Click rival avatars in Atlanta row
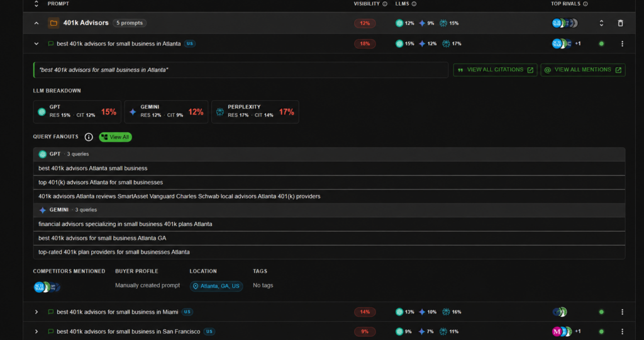The width and height of the screenshot is (644, 340). click(x=562, y=43)
